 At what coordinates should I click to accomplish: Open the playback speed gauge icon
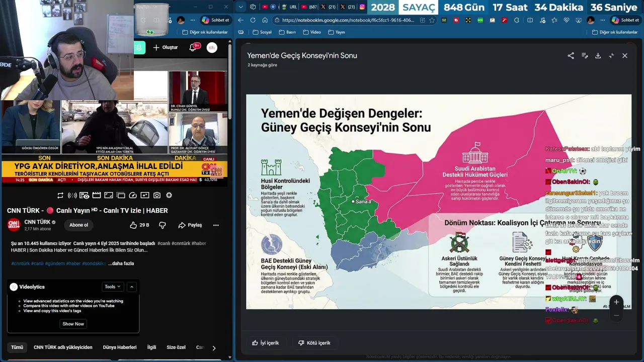click(x=133, y=195)
